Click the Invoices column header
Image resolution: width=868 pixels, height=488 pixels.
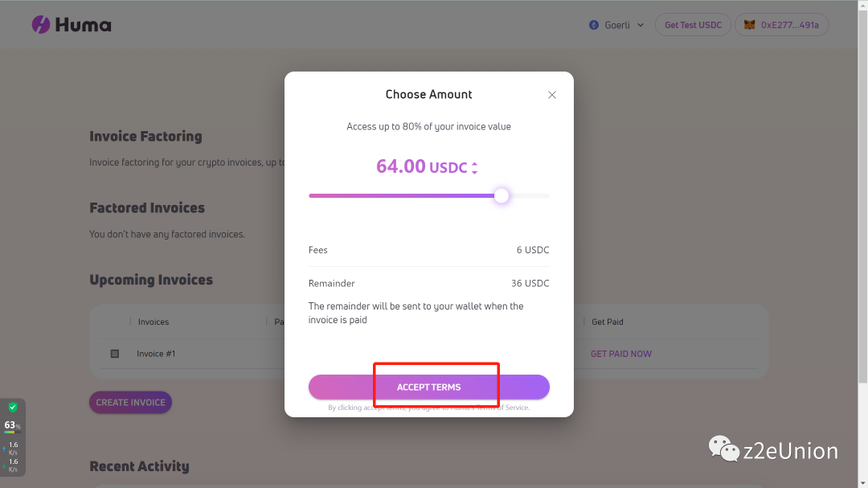point(154,322)
